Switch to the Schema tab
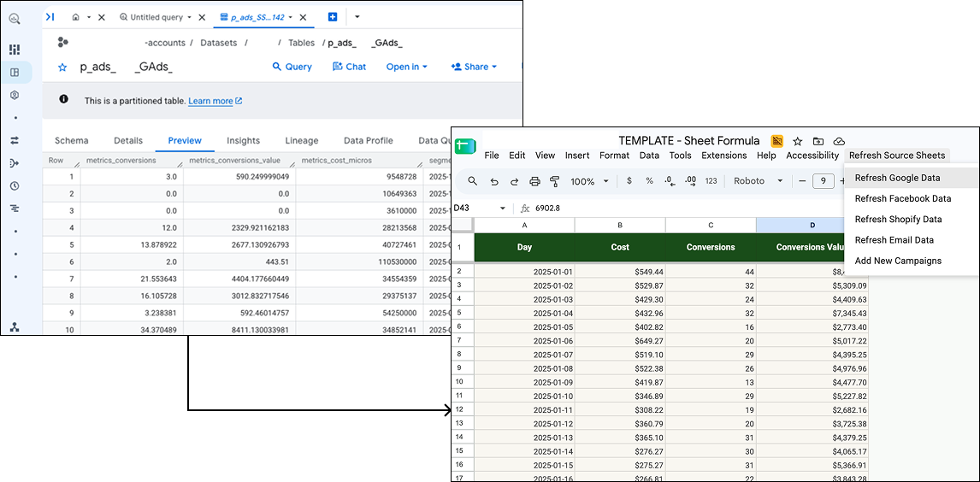Screen dimensions: 980x482 (x=71, y=140)
